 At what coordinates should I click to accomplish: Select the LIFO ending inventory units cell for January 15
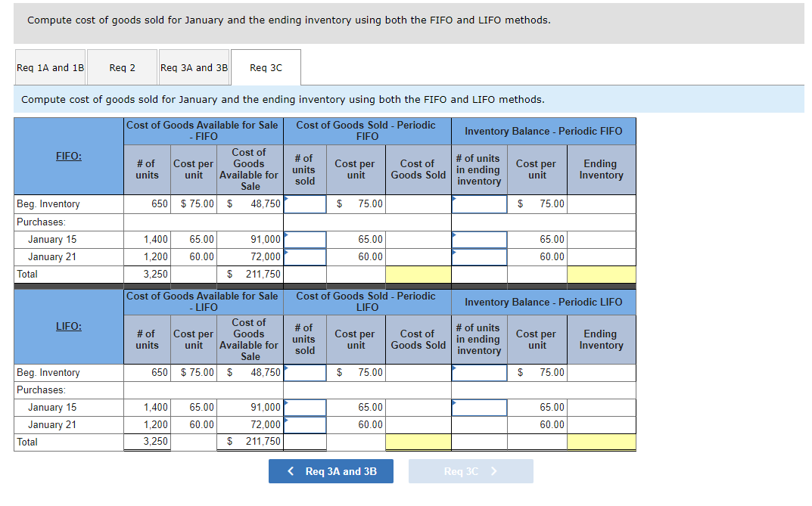[x=479, y=407]
